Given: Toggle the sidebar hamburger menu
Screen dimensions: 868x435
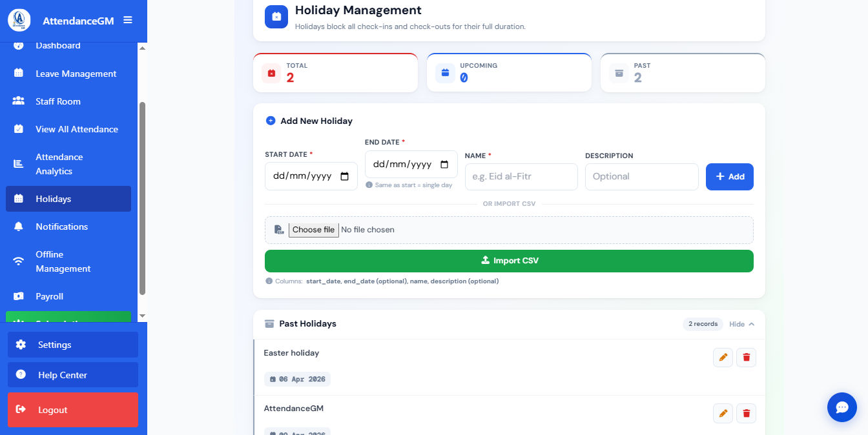Looking at the screenshot, I should (128, 20).
